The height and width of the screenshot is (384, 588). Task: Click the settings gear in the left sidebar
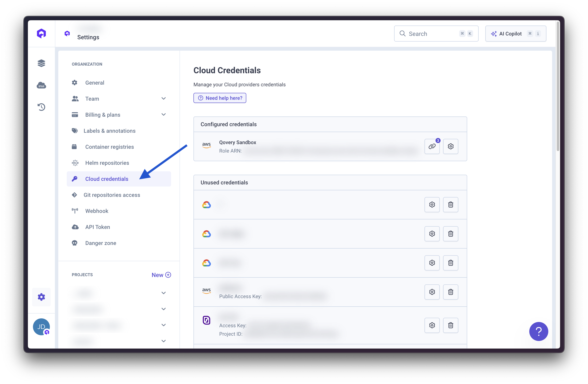coord(41,297)
